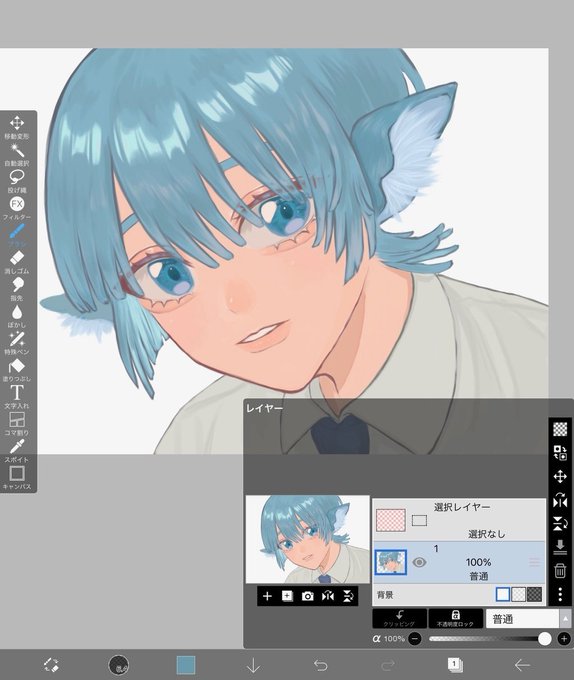Decrease opacity with minus button
This screenshot has height=680, width=574.
pos(415,639)
